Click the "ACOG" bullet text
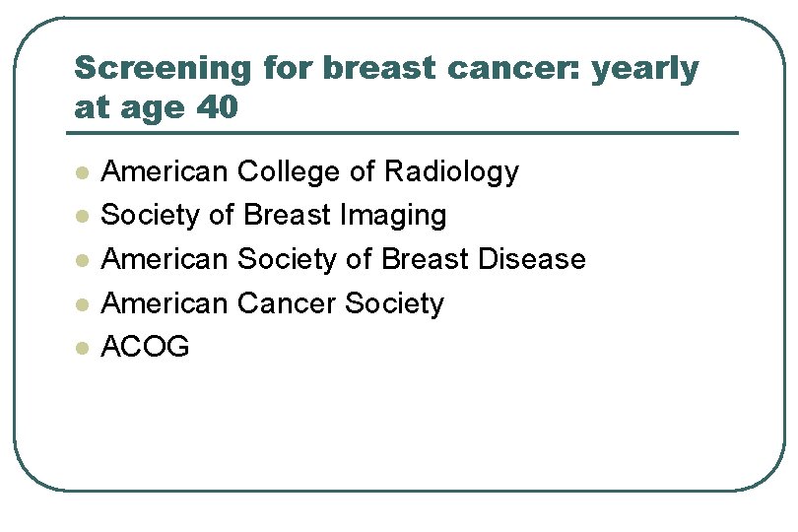Image resolution: width=798 pixels, height=532 pixels. [x=146, y=347]
